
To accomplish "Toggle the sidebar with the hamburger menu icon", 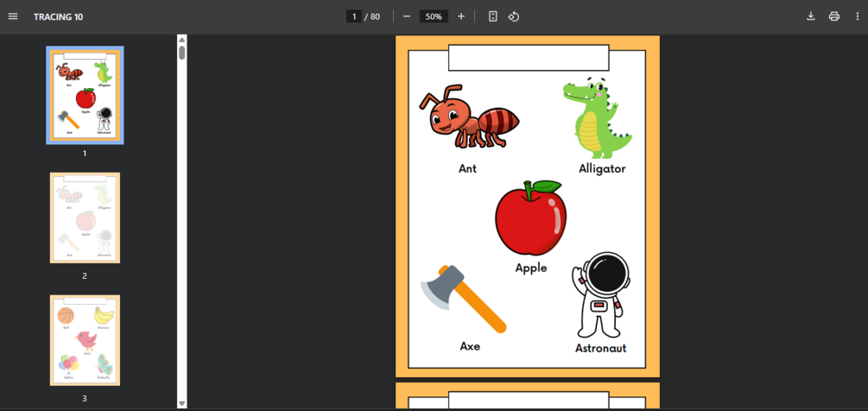I will pos(13,16).
